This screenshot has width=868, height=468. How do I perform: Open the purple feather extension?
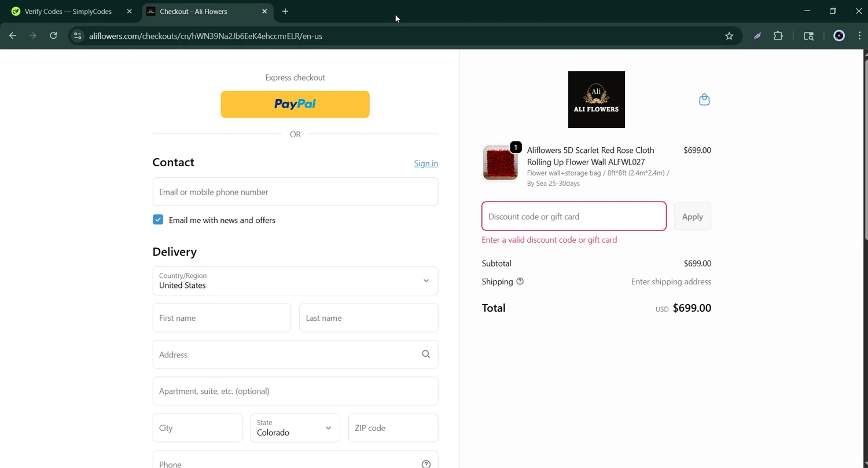757,36
